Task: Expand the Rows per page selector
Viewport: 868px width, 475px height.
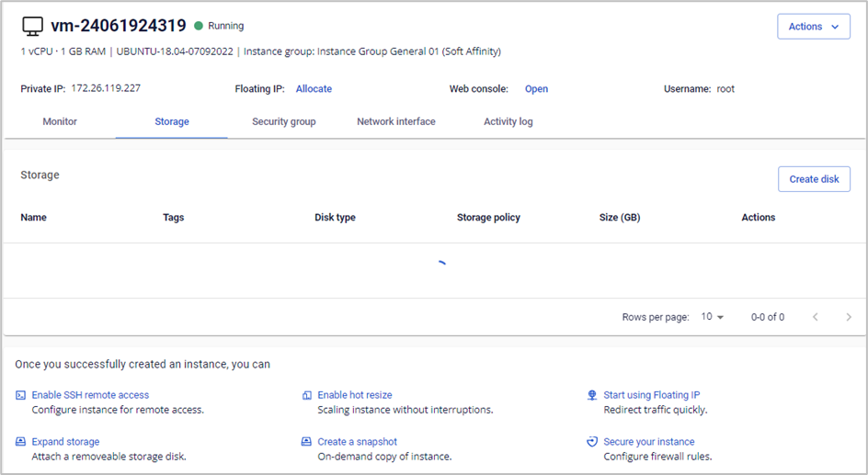Action: click(713, 317)
